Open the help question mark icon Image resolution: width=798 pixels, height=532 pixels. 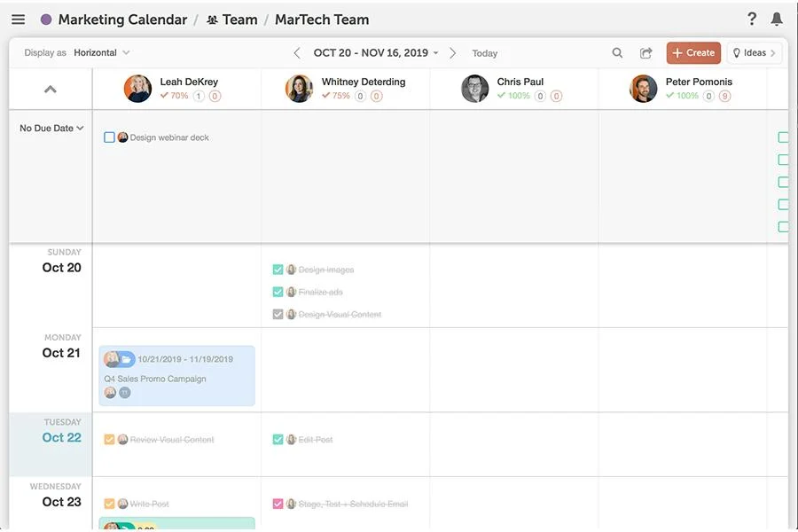pos(752,19)
